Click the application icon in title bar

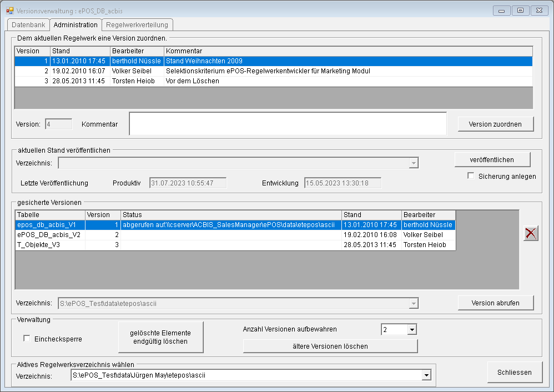pyautogui.click(x=9, y=10)
